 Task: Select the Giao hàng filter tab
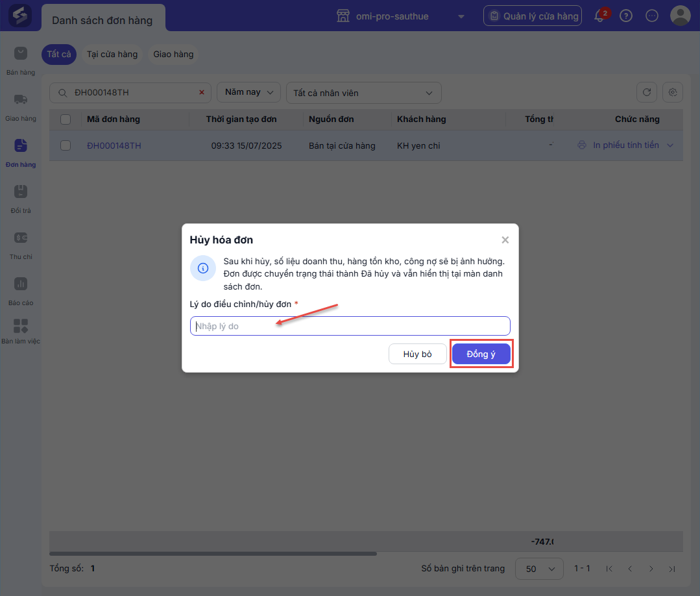pos(173,54)
